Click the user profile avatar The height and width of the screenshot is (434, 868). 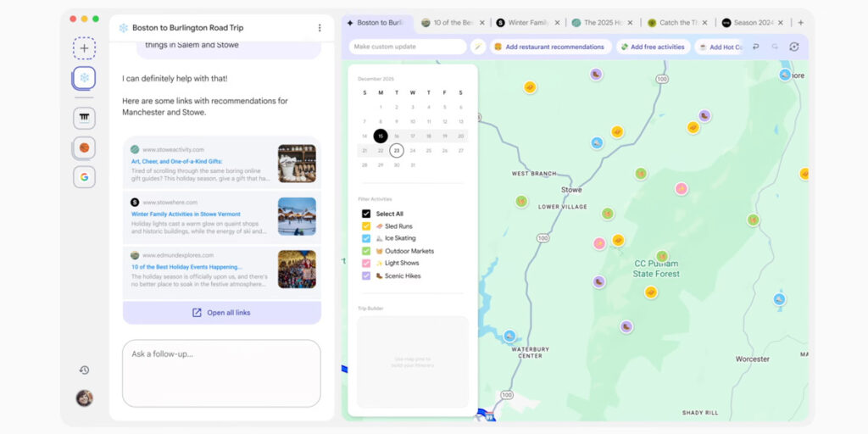point(84,398)
